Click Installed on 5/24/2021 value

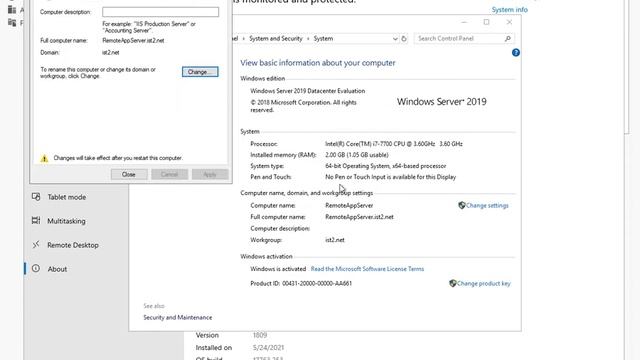click(268, 348)
